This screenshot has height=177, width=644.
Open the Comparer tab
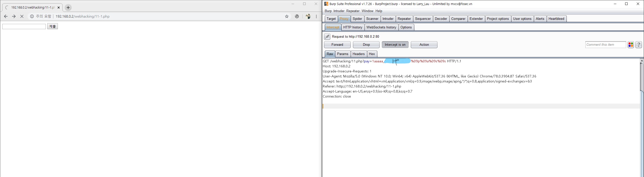tap(458, 19)
